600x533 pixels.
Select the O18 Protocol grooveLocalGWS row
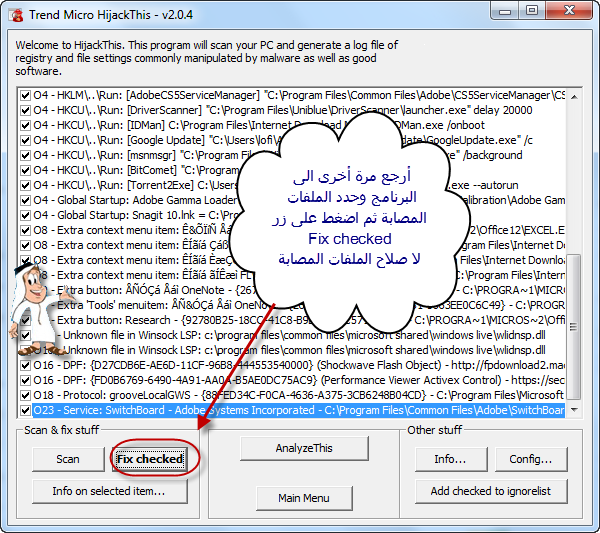coord(298,395)
